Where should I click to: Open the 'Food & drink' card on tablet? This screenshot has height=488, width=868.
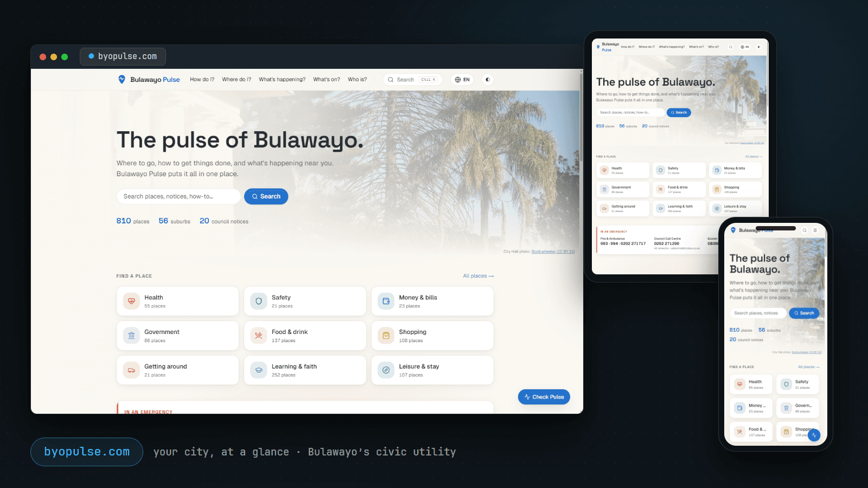click(x=679, y=189)
